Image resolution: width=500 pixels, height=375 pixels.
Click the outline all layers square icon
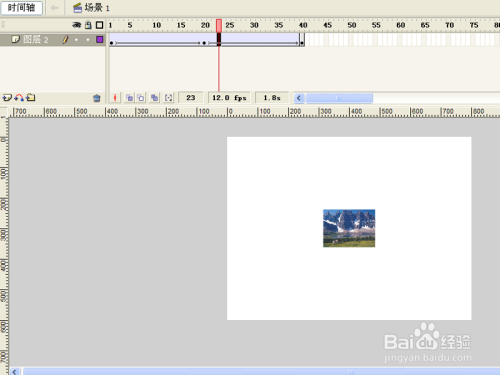[99, 25]
